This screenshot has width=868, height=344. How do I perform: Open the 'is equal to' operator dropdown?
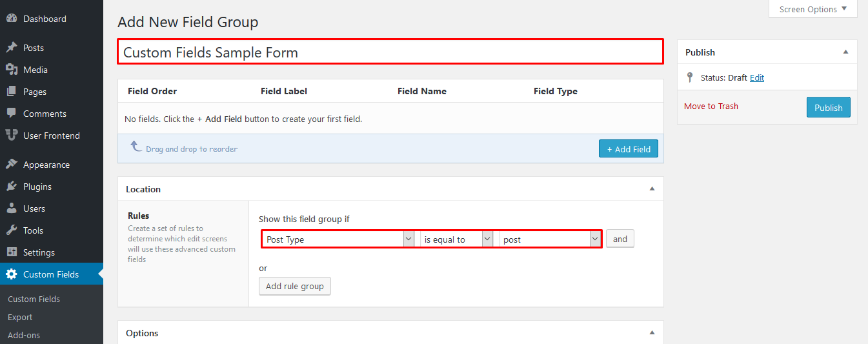(x=458, y=239)
